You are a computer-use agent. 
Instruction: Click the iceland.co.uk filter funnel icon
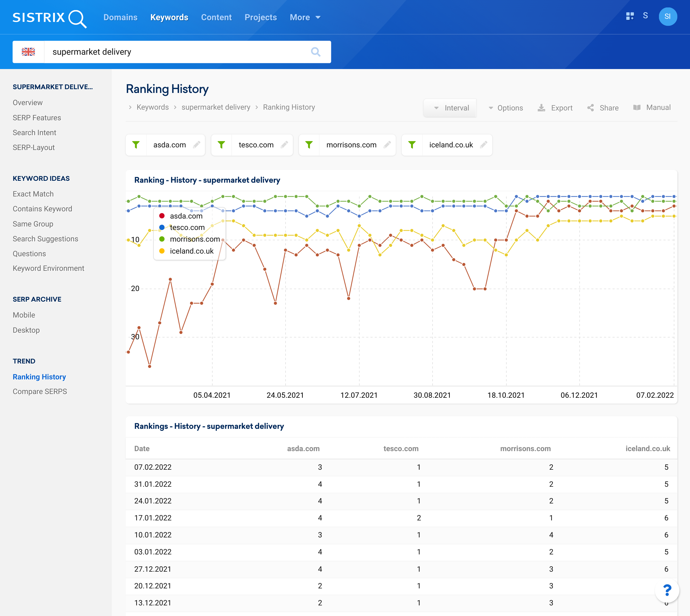(412, 145)
